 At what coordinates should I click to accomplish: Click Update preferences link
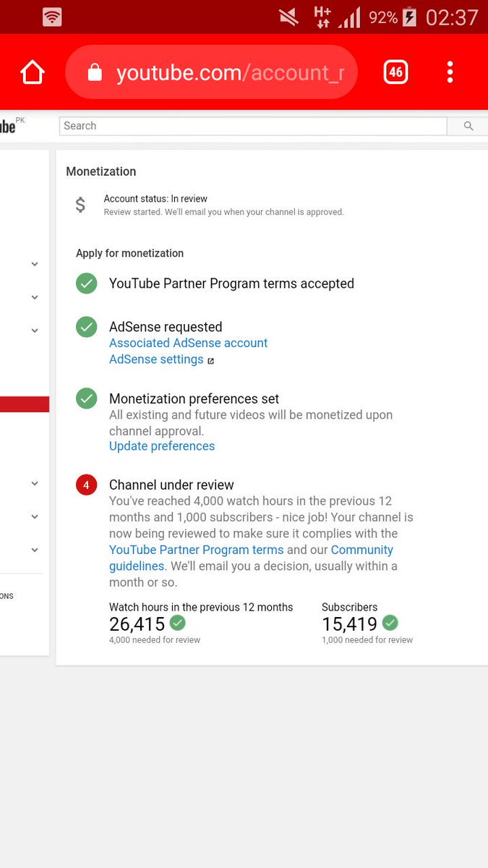click(x=162, y=446)
